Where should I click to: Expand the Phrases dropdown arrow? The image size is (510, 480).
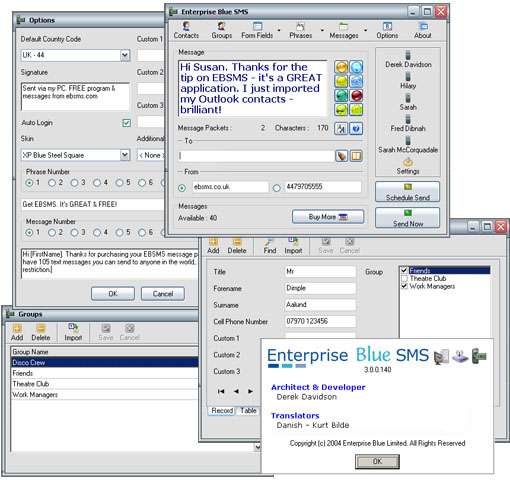[x=322, y=30]
